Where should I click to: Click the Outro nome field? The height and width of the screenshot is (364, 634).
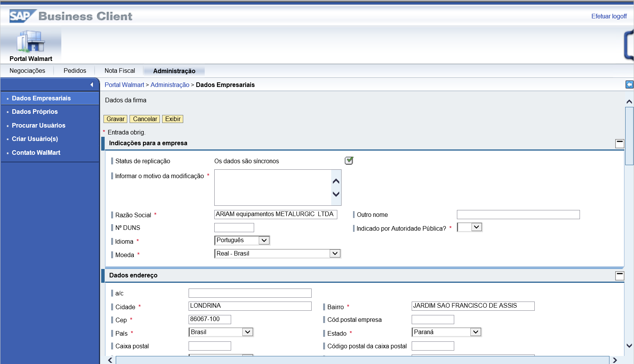click(518, 215)
